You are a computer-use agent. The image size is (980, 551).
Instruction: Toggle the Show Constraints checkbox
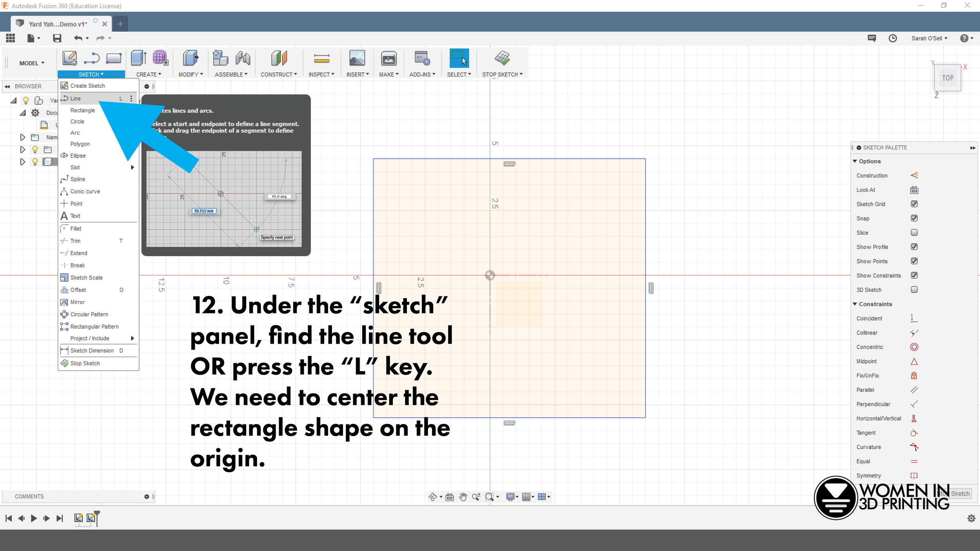tap(914, 275)
